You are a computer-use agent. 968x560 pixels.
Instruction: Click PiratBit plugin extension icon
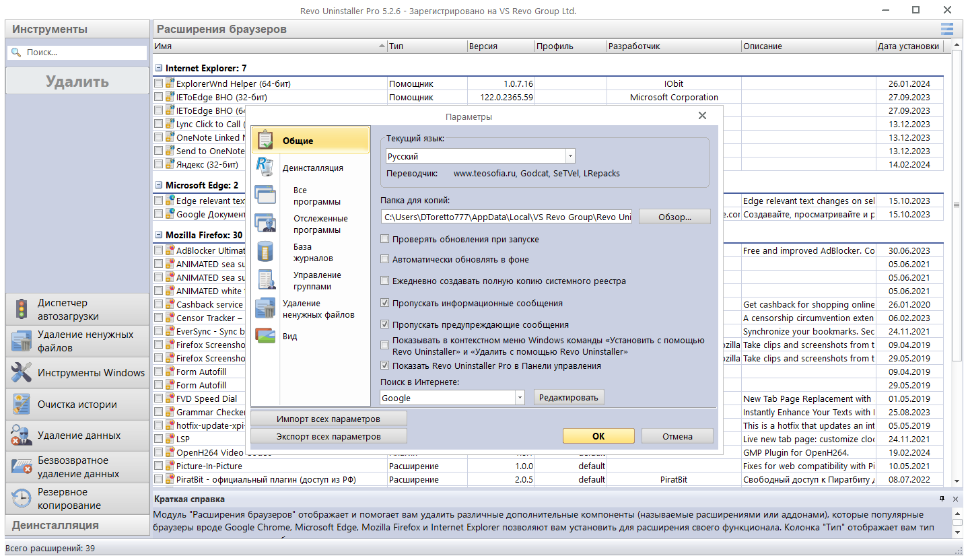[170, 479]
